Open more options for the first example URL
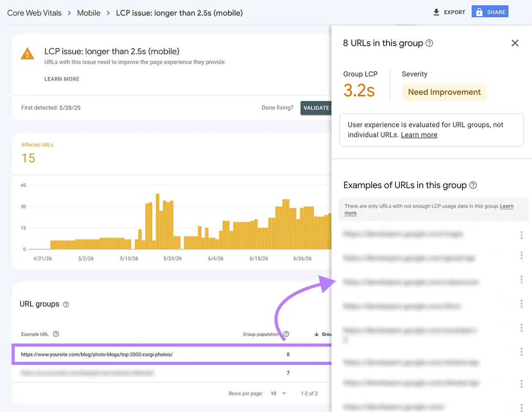The image size is (532, 412). tap(521, 235)
